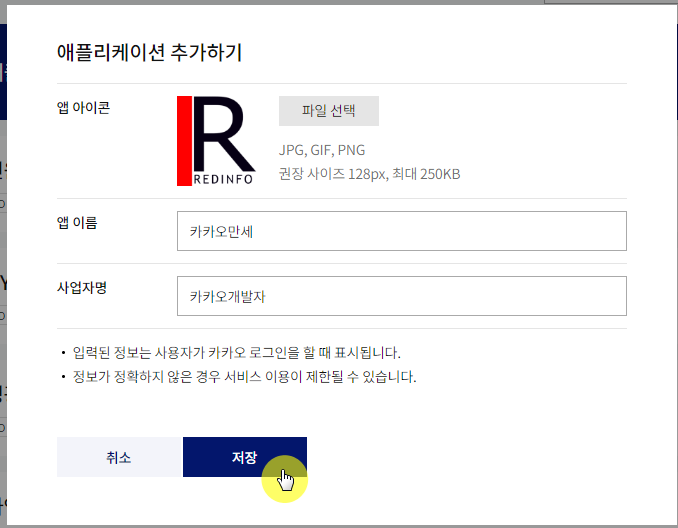This screenshot has height=528, width=678.
Task: Click the 애플리케이션 추가하기 heading
Action: (149, 52)
